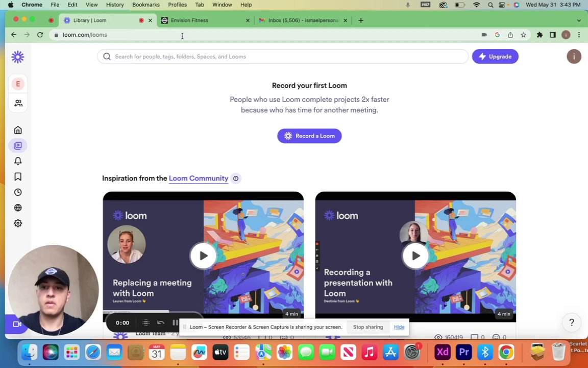Open the Chrome profile avatar
This screenshot has width=588, height=368.
[566, 35]
